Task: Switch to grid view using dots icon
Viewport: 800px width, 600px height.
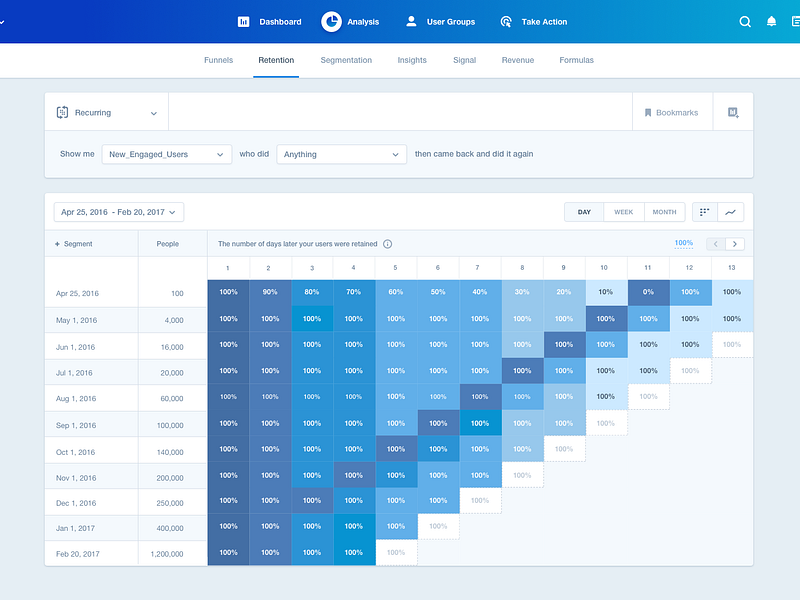Action: click(x=703, y=212)
